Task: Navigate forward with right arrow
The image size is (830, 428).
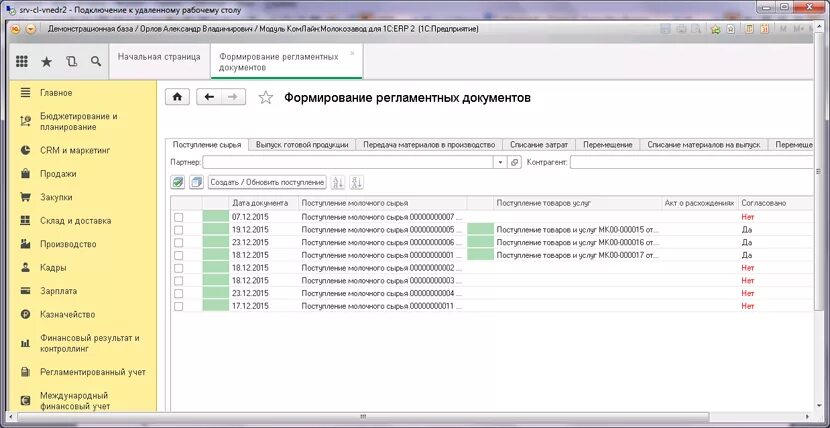Action: coord(233,97)
